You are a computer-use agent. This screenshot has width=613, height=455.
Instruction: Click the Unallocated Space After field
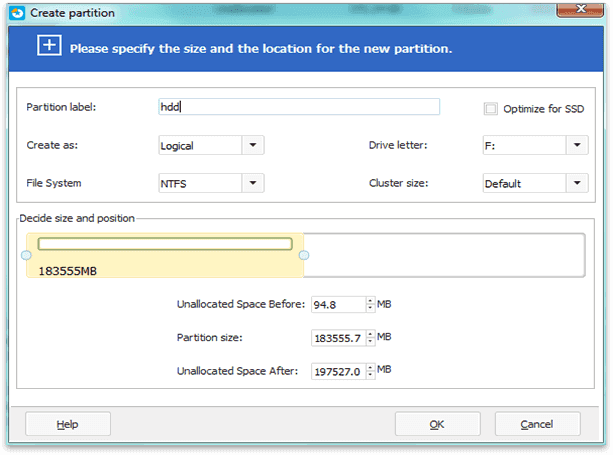tap(339, 371)
